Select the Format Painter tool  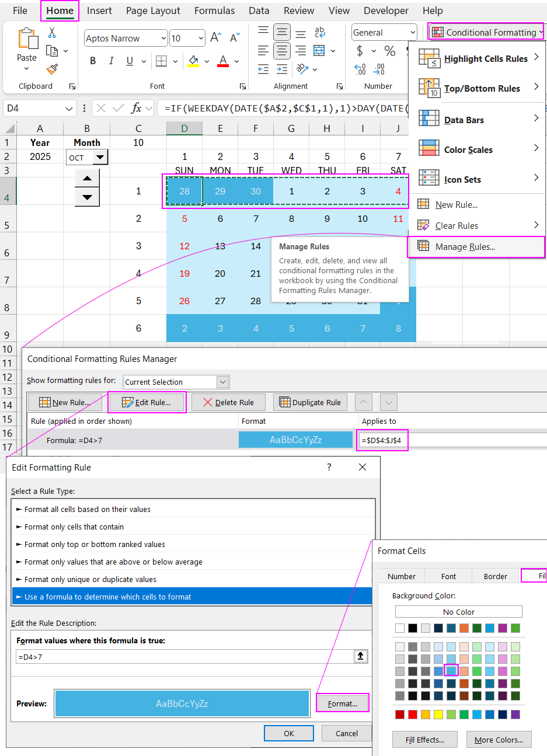[51, 69]
